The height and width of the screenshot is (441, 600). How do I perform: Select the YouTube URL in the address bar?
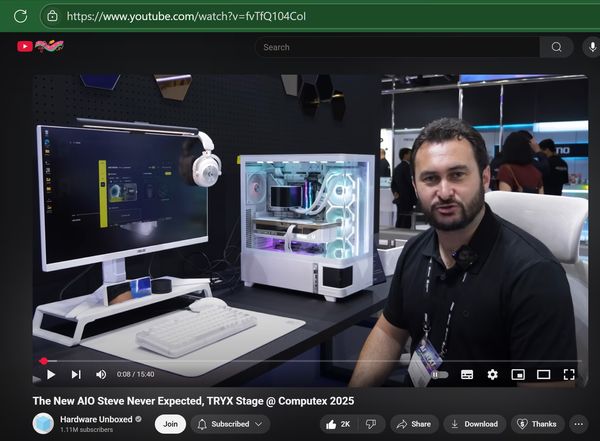point(186,16)
